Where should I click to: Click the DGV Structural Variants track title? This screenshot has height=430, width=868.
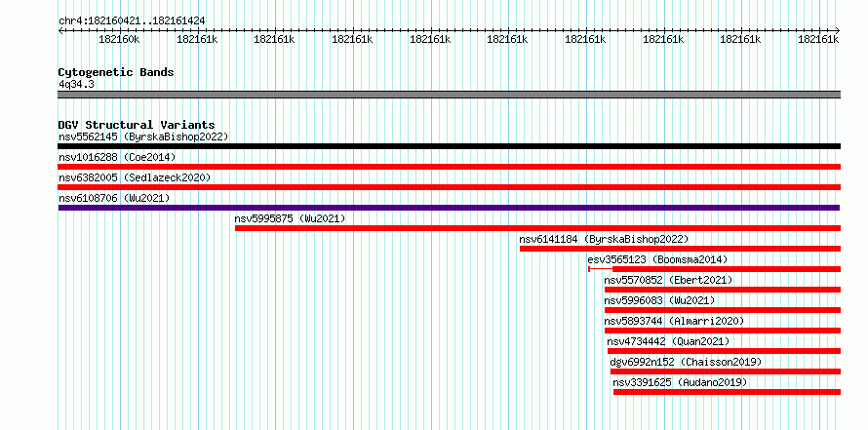coord(137,125)
